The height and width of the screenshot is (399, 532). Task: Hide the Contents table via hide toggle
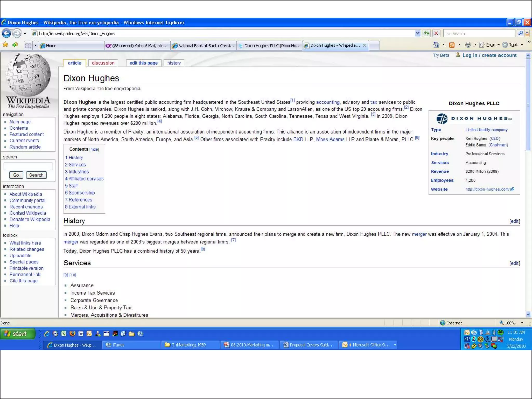click(x=94, y=149)
